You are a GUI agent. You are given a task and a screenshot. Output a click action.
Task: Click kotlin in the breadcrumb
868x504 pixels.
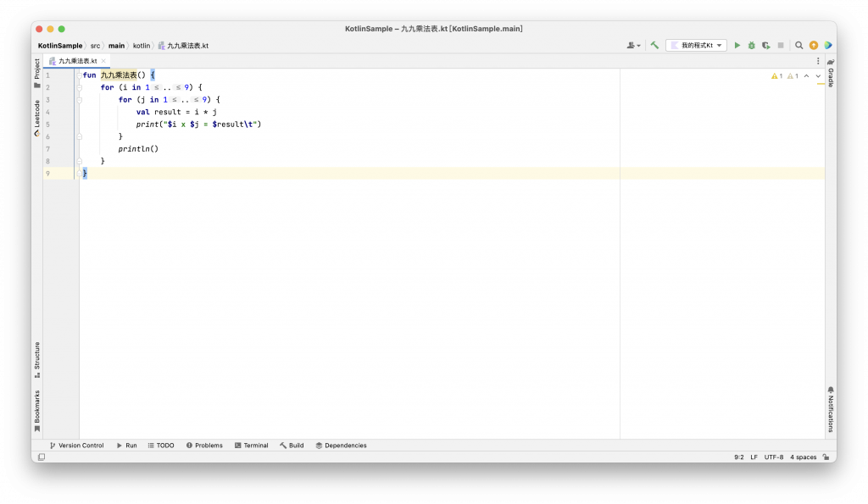click(x=142, y=46)
